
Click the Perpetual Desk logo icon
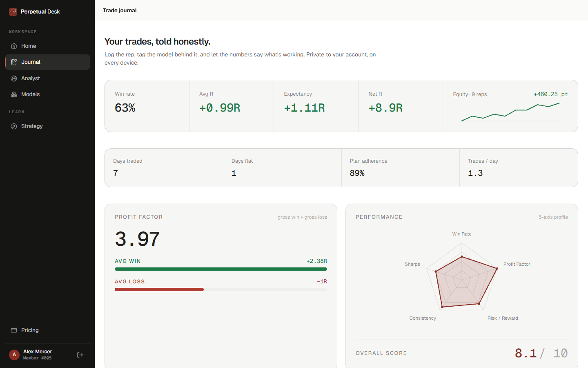13,11
